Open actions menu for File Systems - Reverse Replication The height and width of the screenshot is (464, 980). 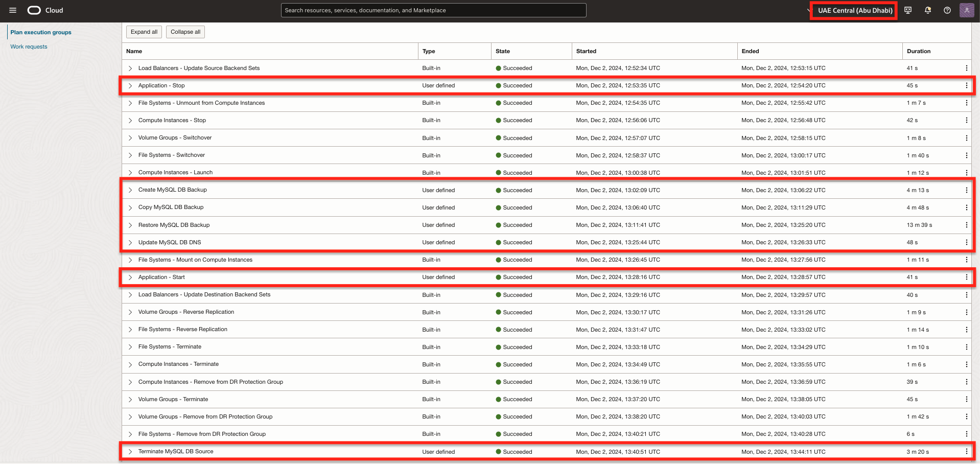coord(966,330)
